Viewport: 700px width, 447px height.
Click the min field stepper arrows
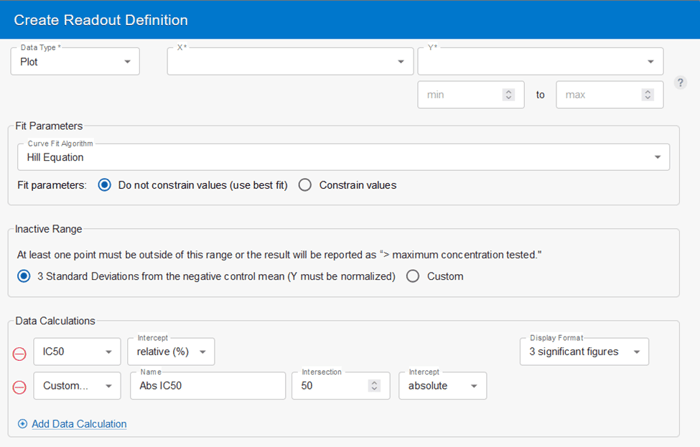[x=508, y=95]
